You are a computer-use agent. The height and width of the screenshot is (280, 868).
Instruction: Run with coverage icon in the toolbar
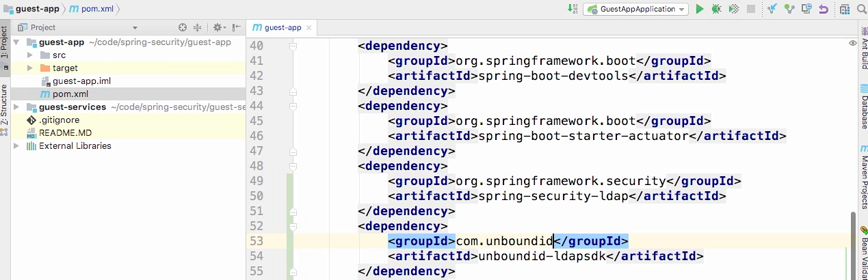(734, 10)
